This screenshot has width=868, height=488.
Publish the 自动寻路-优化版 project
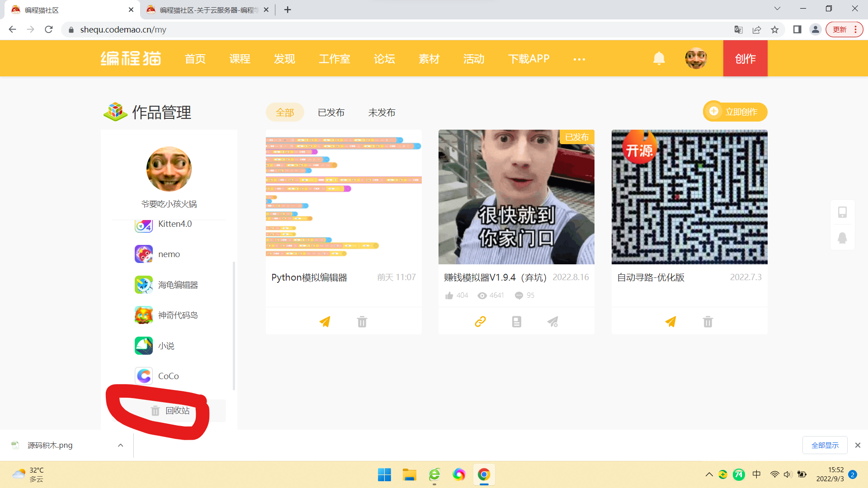tap(670, 322)
